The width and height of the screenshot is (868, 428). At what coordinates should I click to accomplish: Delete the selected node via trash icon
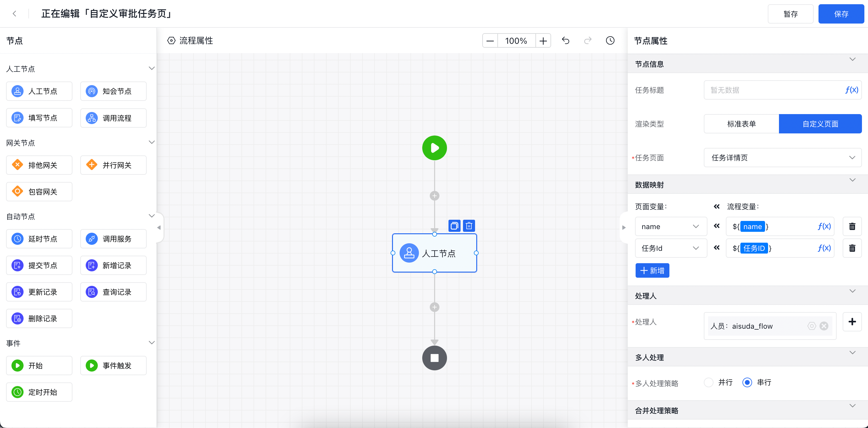click(469, 226)
